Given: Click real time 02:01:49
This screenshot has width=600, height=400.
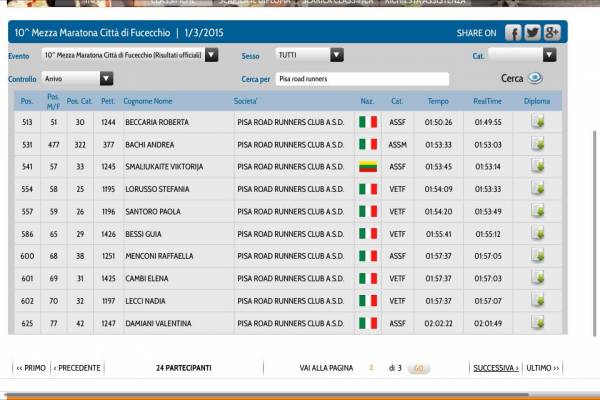Looking at the screenshot, I should click(x=488, y=323).
